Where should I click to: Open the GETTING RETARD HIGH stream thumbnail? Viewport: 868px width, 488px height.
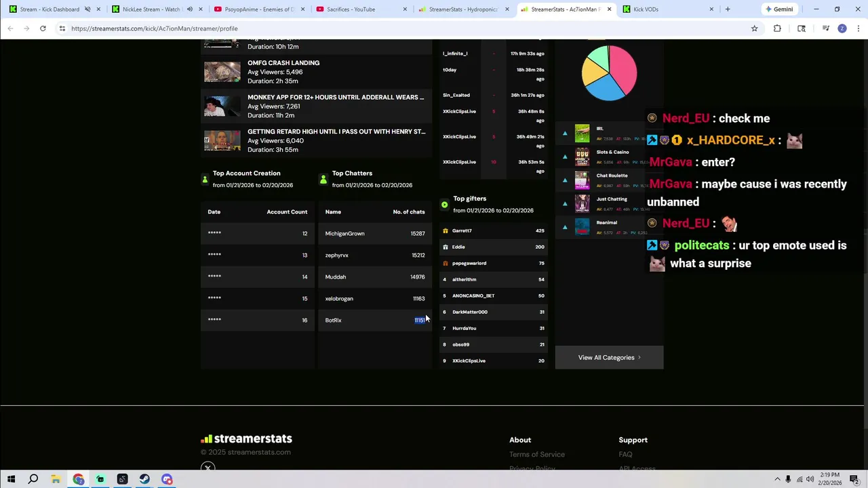click(222, 140)
